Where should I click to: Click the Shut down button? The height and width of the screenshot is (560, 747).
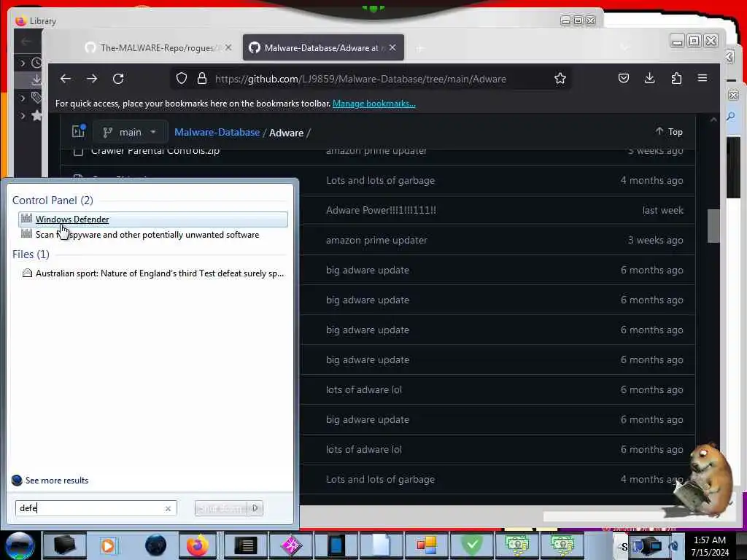coord(221,508)
